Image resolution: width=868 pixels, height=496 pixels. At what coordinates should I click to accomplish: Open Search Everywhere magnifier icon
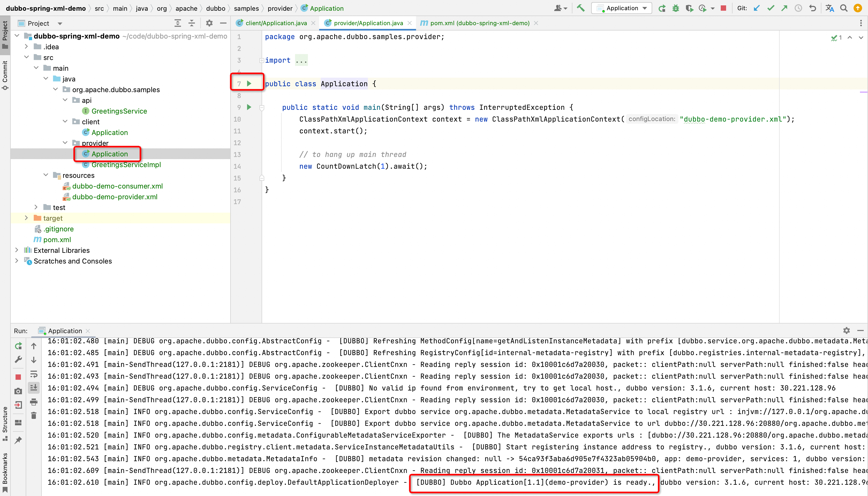coord(844,8)
